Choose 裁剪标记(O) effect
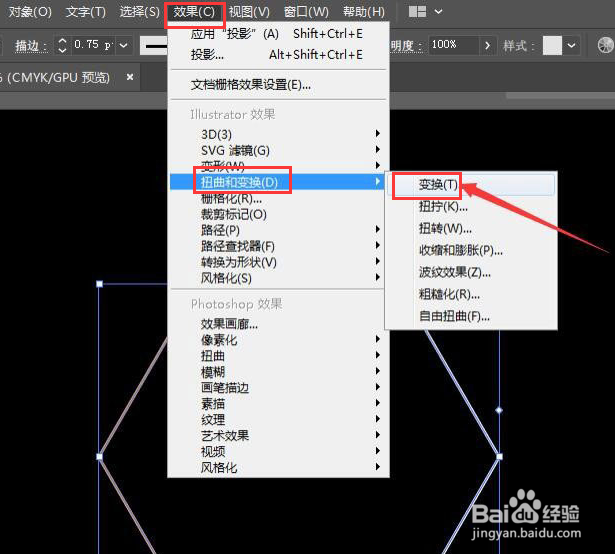 (x=277, y=214)
